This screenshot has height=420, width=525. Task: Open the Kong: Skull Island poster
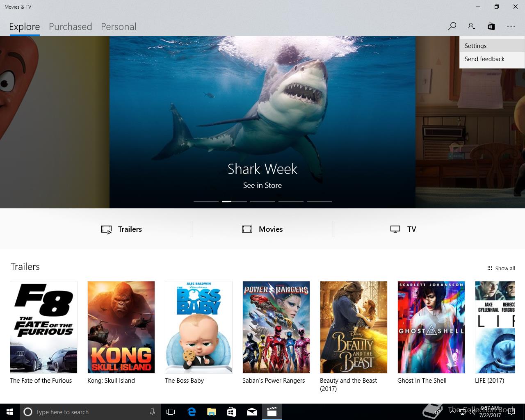tap(121, 327)
